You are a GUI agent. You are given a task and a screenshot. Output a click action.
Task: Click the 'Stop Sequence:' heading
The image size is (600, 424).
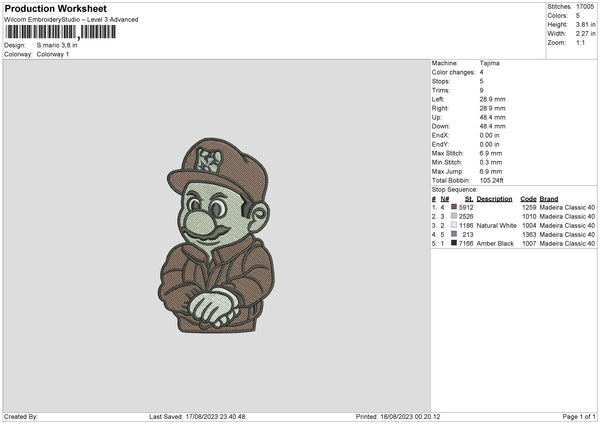pyautogui.click(x=455, y=190)
